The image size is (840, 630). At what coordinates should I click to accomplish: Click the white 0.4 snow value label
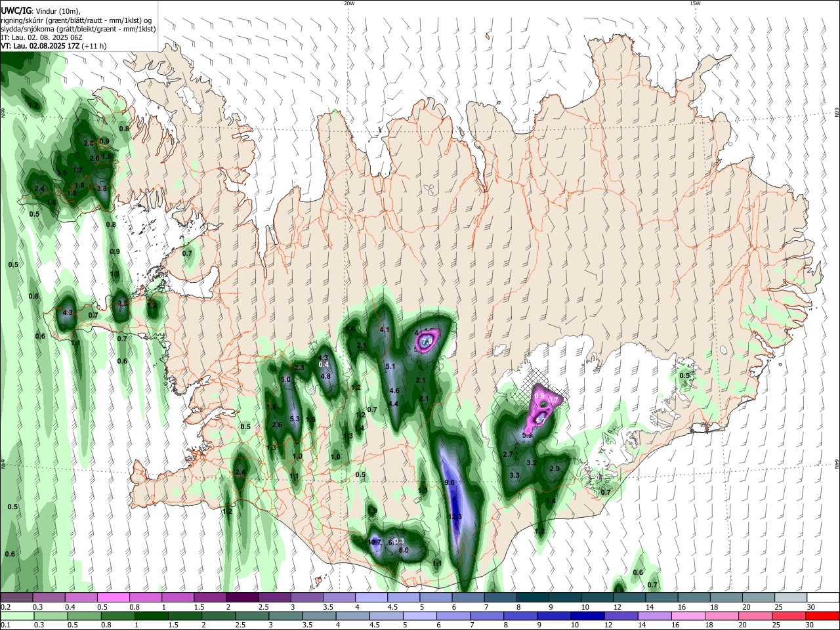click(324, 364)
